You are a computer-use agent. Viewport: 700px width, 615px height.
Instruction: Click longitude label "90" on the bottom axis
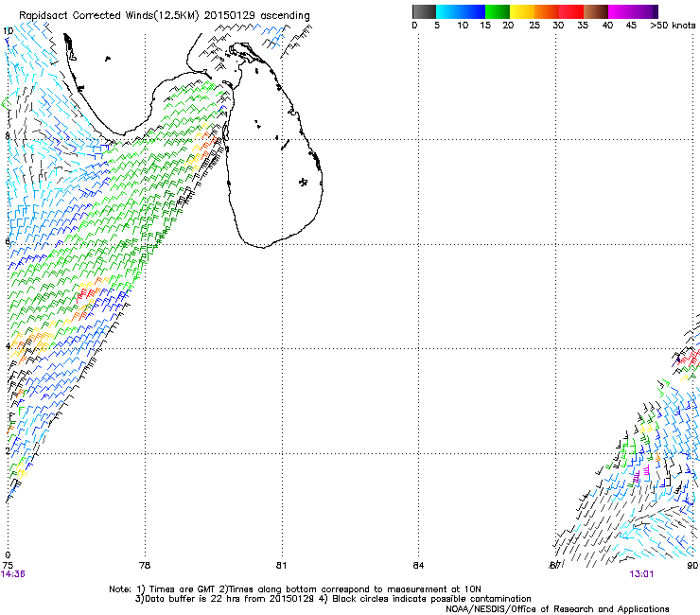tap(692, 566)
